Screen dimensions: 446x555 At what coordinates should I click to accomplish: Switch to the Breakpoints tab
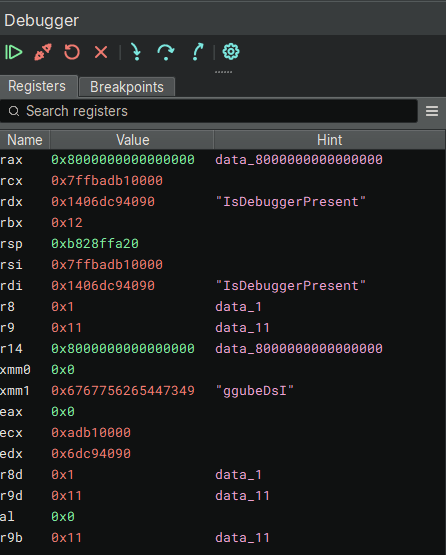(127, 87)
